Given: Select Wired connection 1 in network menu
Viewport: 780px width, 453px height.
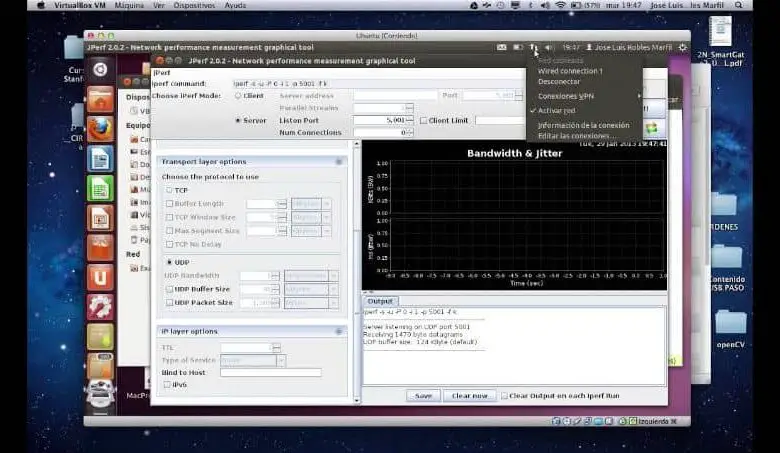Looking at the screenshot, I should [x=570, y=71].
